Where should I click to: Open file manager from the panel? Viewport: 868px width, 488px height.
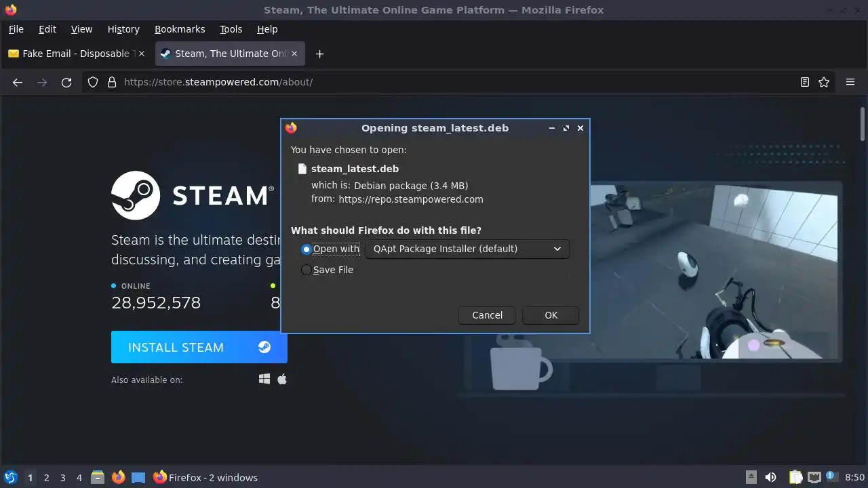coord(98,477)
